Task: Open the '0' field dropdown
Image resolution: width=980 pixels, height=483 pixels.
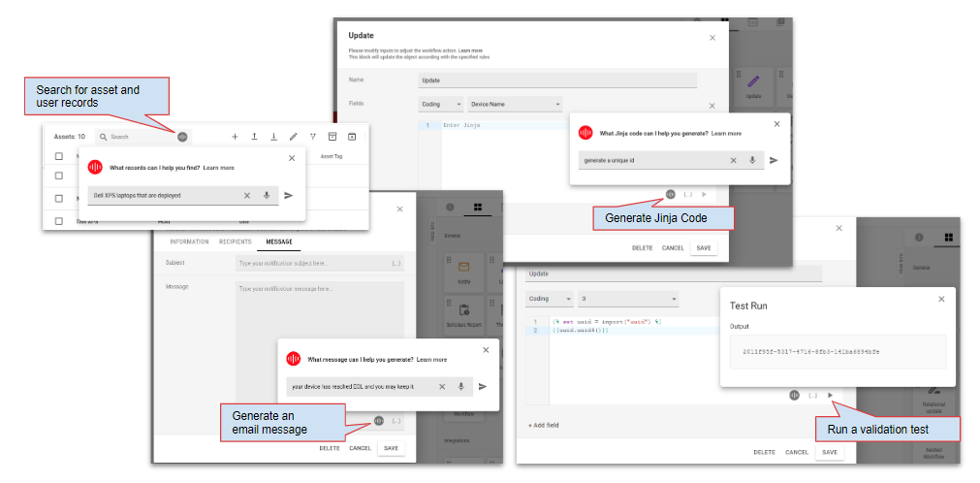Action: coord(628,299)
